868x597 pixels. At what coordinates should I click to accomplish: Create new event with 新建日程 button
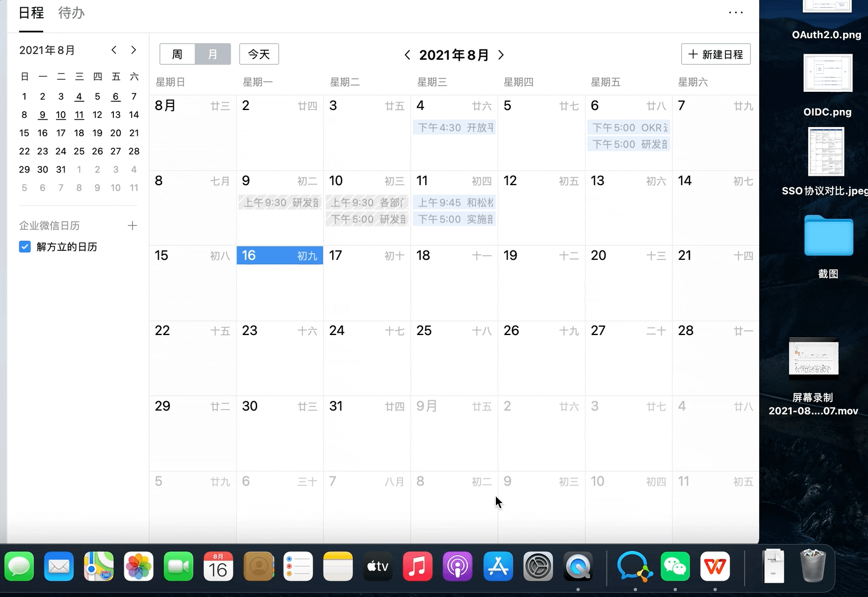coord(715,54)
